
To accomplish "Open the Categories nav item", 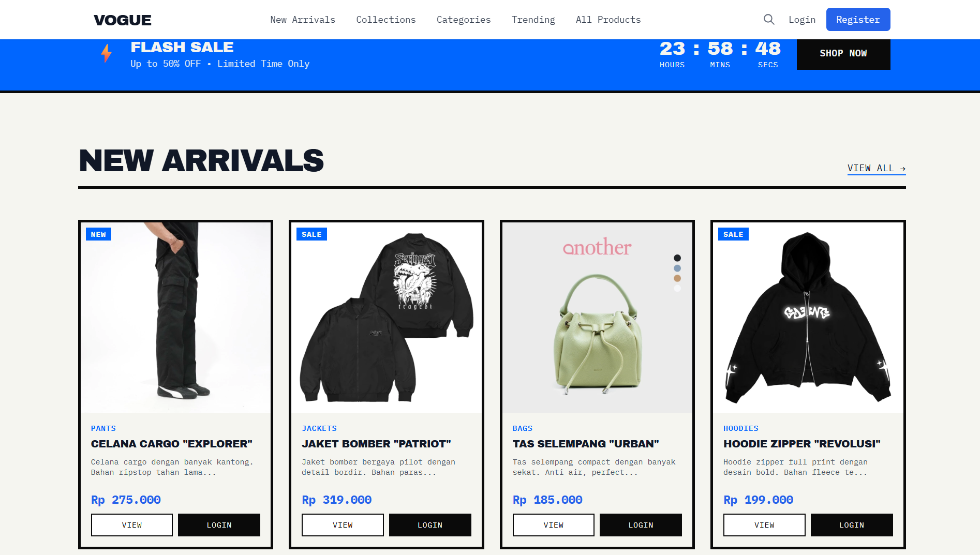I will pyautogui.click(x=464, y=20).
